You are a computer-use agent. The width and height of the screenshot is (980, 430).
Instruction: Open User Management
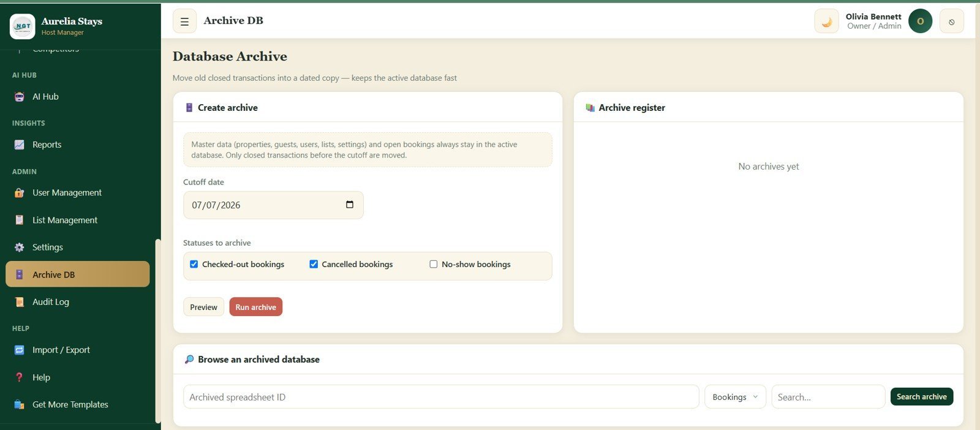point(77,192)
